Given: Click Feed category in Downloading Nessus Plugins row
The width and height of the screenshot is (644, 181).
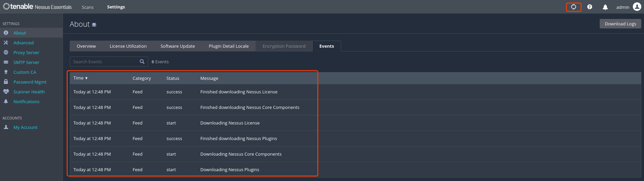Looking at the screenshot, I should [137, 169].
